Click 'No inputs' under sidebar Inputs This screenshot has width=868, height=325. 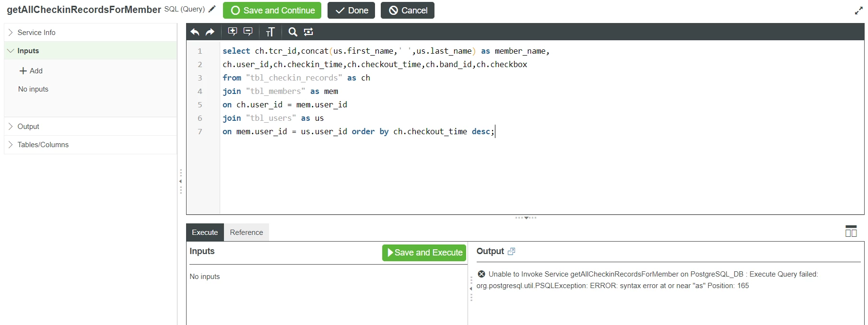[x=33, y=89]
